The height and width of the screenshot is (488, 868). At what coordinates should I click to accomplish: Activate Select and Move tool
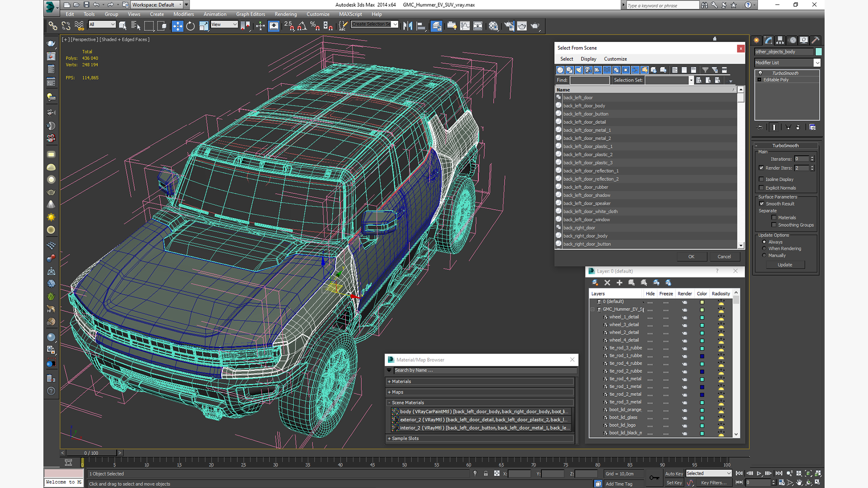click(x=177, y=26)
